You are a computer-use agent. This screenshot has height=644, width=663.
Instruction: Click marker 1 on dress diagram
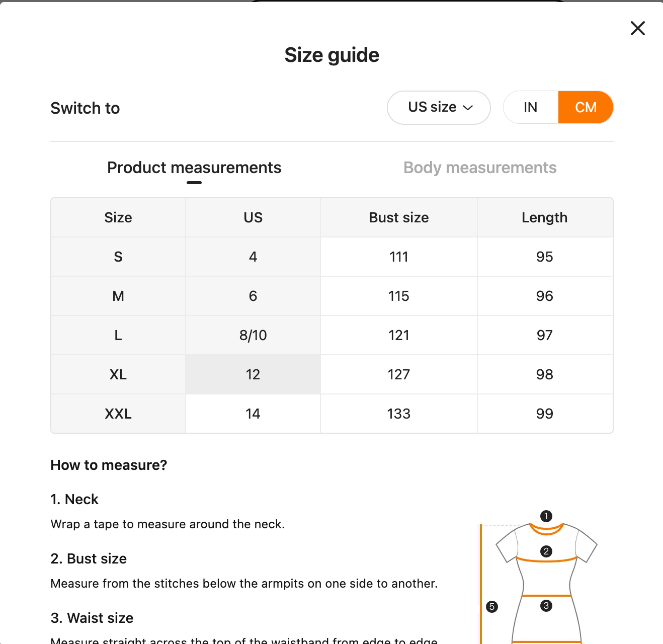click(546, 516)
